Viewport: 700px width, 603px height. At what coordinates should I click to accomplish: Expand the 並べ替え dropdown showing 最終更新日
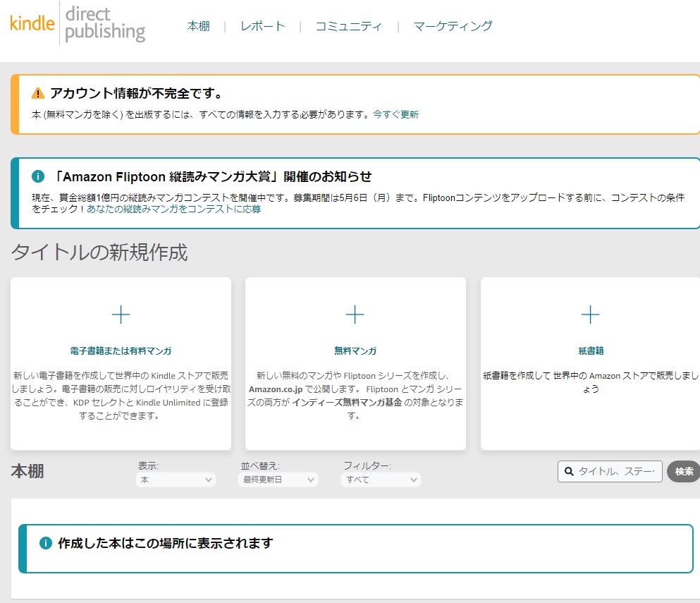[278, 480]
